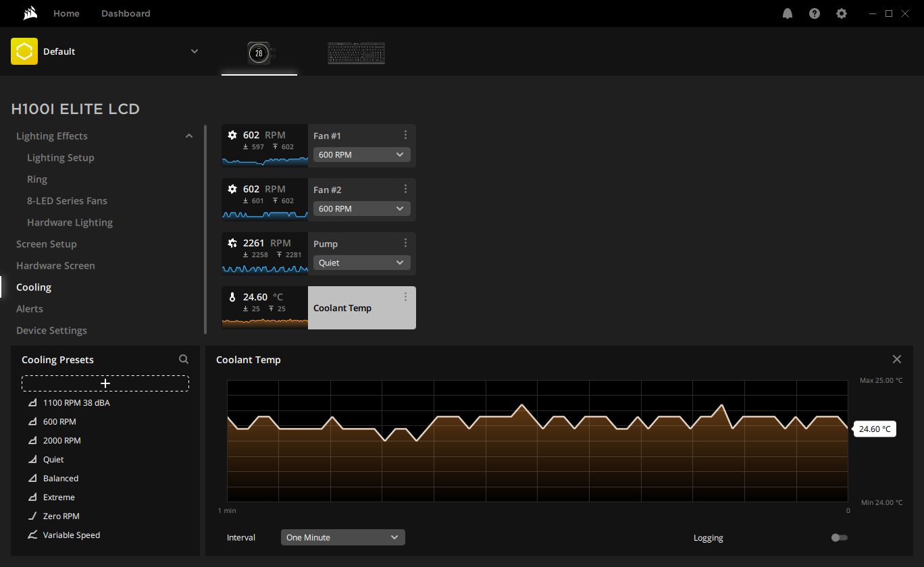Open the notifications bell
Image resolution: width=924 pixels, height=567 pixels.
click(x=788, y=13)
